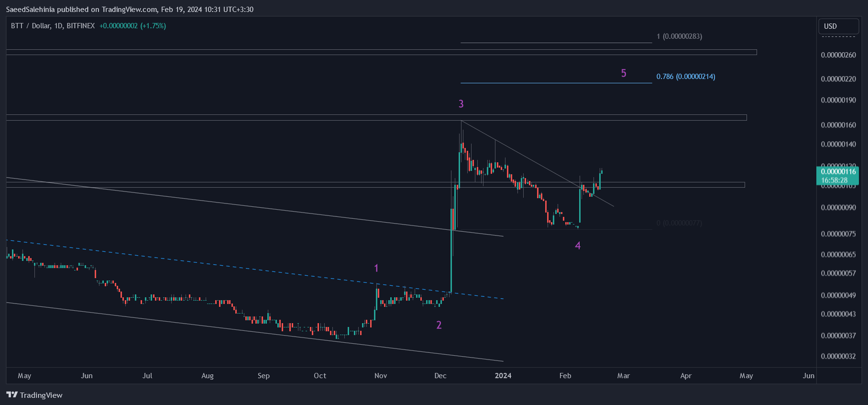Click the Oct label on the time axis

(320, 376)
